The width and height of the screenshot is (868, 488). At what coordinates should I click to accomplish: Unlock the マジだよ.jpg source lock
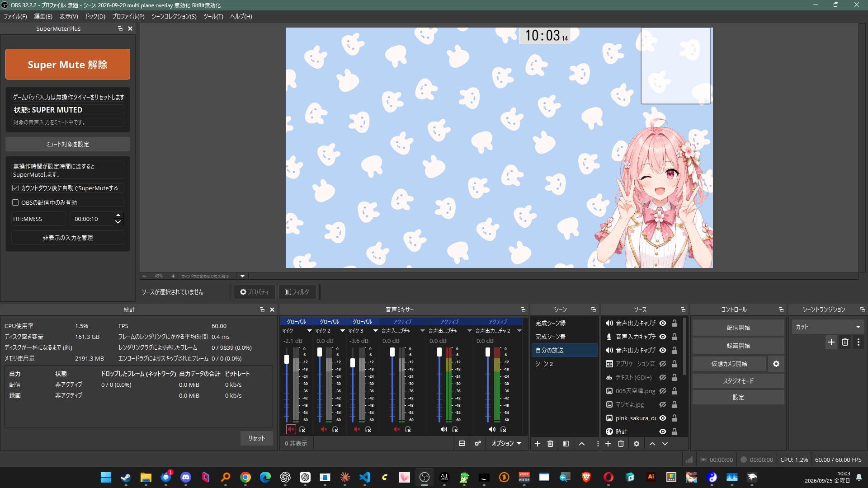click(x=675, y=404)
